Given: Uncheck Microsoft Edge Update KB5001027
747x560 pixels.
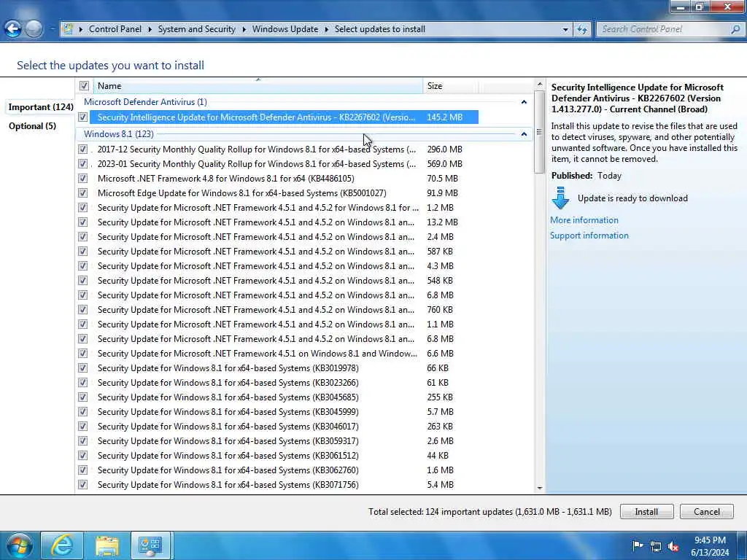Looking at the screenshot, I should pyautogui.click(x=83, y=192).
